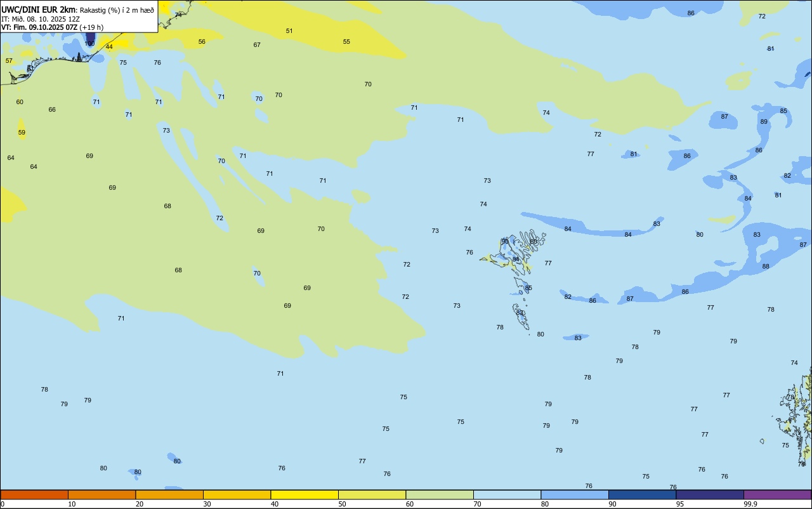Click the legend tick label '99.9'
The height and width of the screenshot is (509, 812).
pyautogui.click(x=750, y=504)
